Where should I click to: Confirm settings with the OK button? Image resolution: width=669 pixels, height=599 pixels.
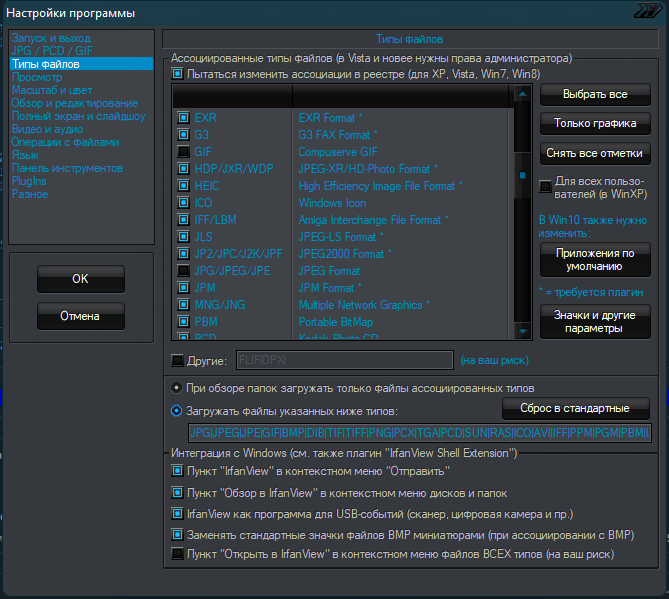81,279
